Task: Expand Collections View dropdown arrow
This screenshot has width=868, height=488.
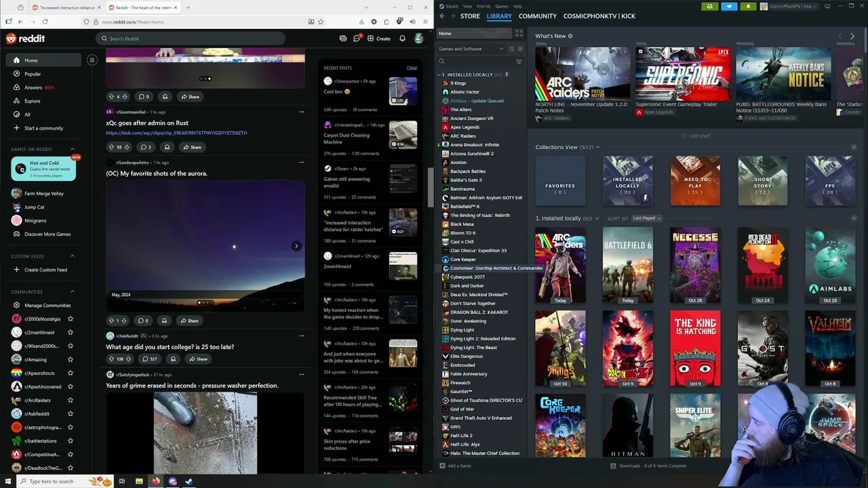Action: click(597, 147)
